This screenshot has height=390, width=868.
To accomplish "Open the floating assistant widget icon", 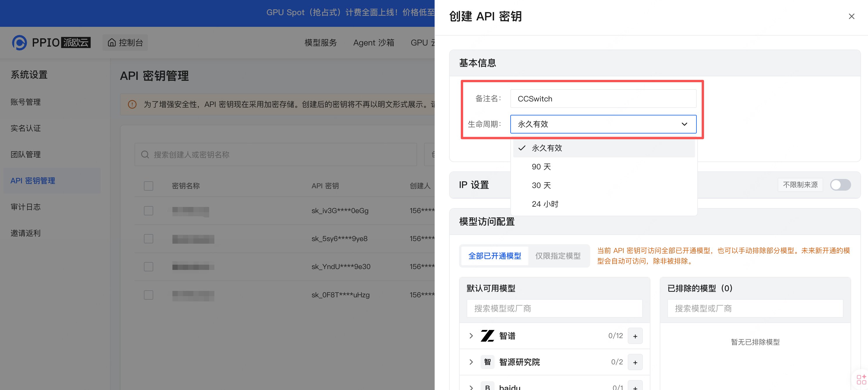I will [861, 379].
